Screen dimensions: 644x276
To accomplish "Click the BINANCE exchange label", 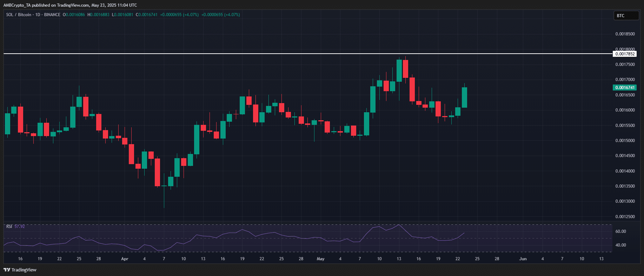I will (x=52, y=15).
